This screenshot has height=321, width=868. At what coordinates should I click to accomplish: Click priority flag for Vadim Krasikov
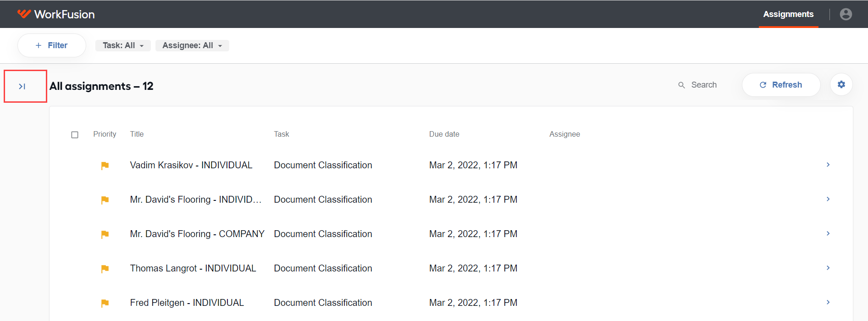(105, 166)
